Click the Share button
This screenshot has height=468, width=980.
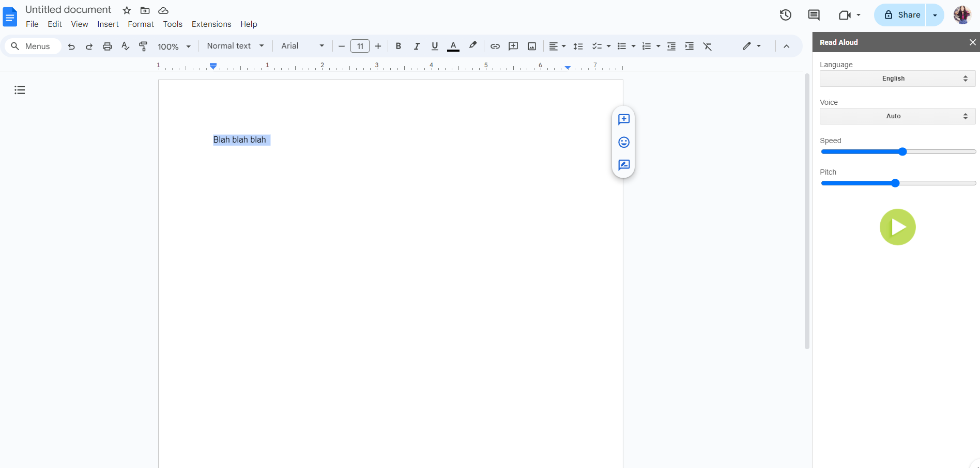(x=902, y=15)
